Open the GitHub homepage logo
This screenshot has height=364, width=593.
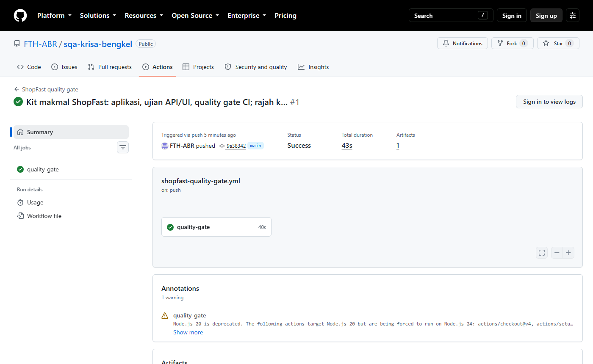(20, 16)
